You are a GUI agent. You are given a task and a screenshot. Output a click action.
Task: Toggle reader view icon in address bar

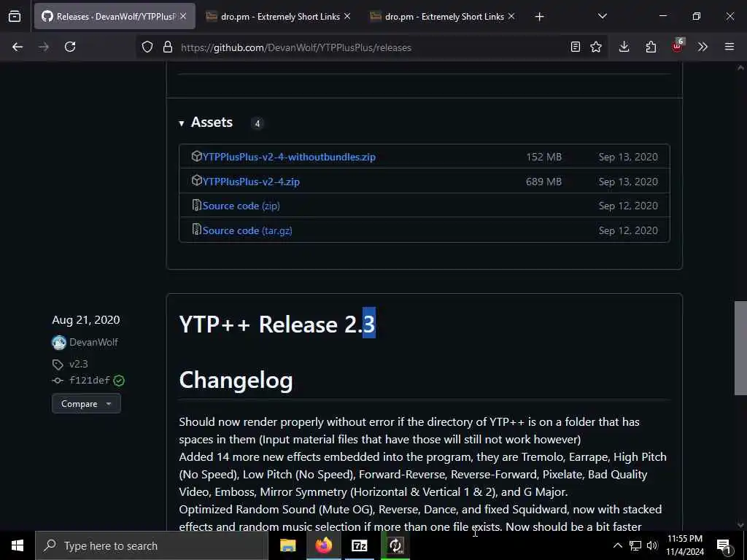576,47
